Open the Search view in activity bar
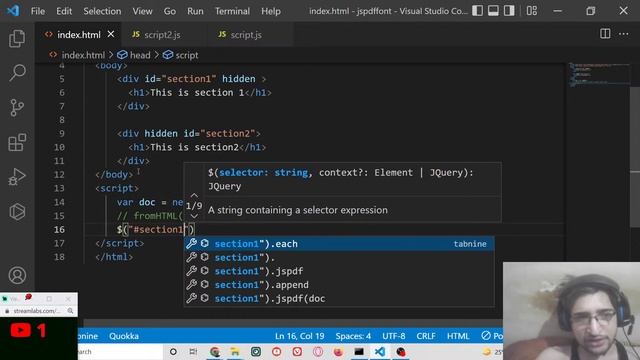Viewport: 640px width, 360px height. click(17, 73)
